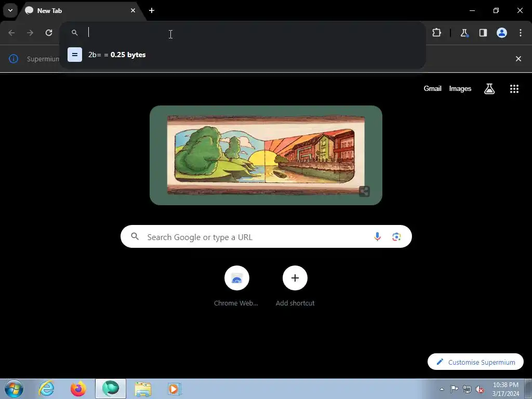
Task: Open the Google apps grid
Action: (514, 89)
